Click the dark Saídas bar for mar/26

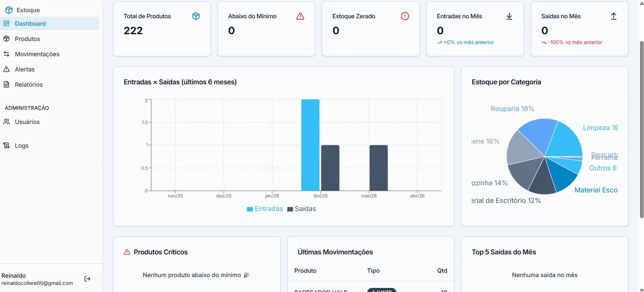[x=378, y=168]
